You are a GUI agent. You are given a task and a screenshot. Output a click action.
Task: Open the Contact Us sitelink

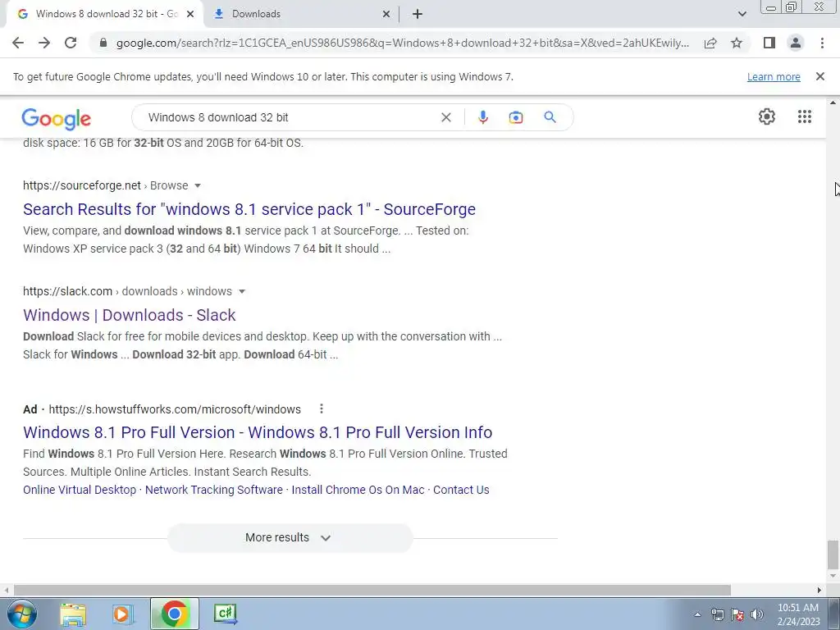461,491
